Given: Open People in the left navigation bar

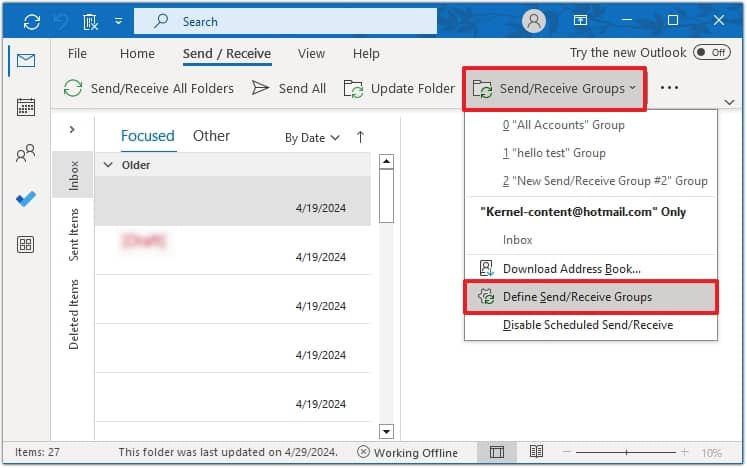Looking at the screenshot, I should [26, 153].
